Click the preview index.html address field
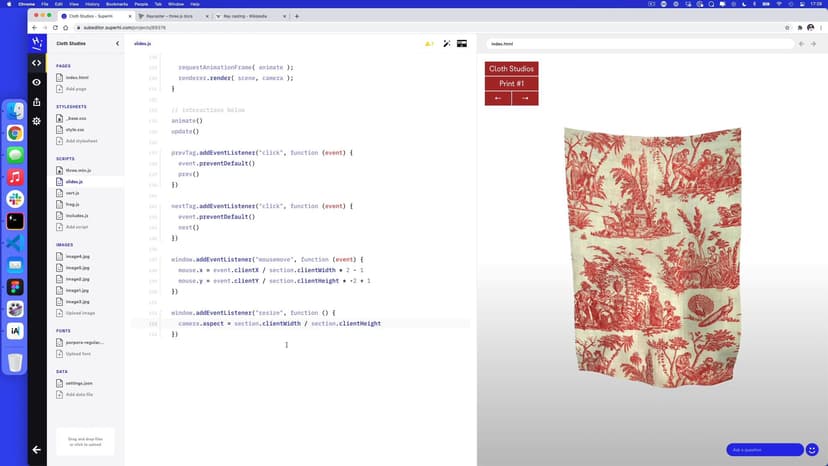The height and width of the screenshot is (466, 828). click(x=640, y=44)
